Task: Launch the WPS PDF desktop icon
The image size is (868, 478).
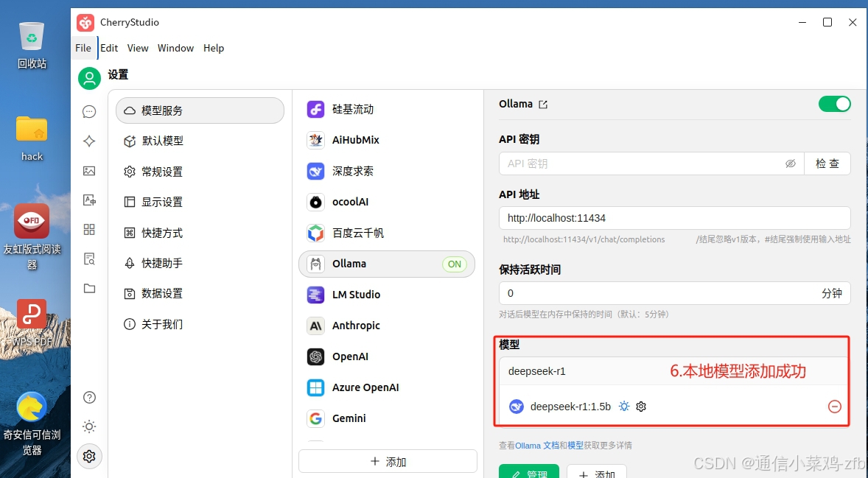Action: click(x=32, y=323)
